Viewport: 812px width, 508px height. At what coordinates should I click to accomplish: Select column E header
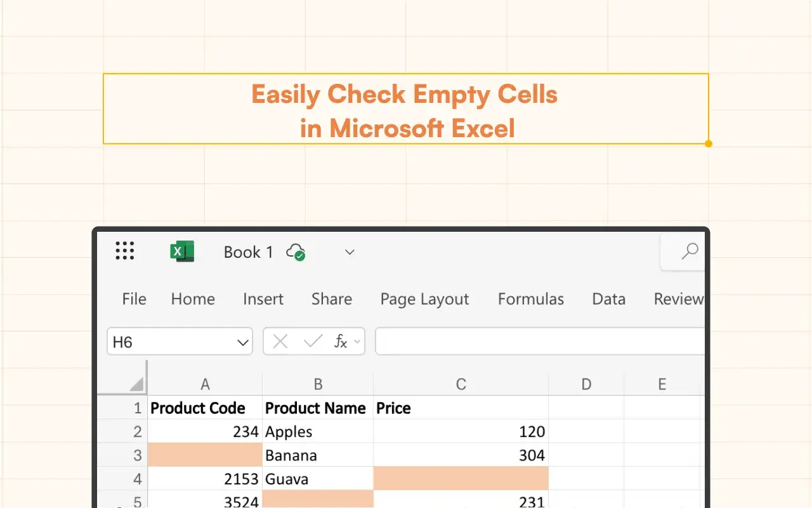click(662, 384)
